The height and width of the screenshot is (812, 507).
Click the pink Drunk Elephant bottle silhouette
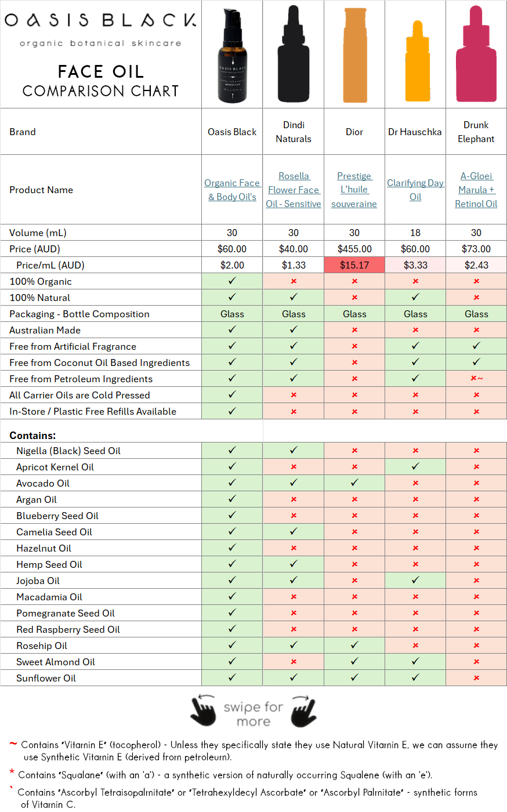click(476, 56)
